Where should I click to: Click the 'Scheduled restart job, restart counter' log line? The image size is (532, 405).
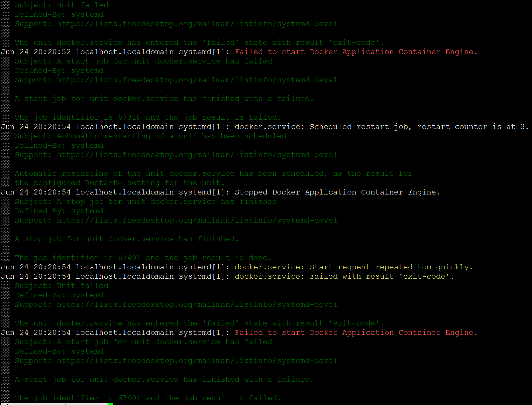point(265,127)
